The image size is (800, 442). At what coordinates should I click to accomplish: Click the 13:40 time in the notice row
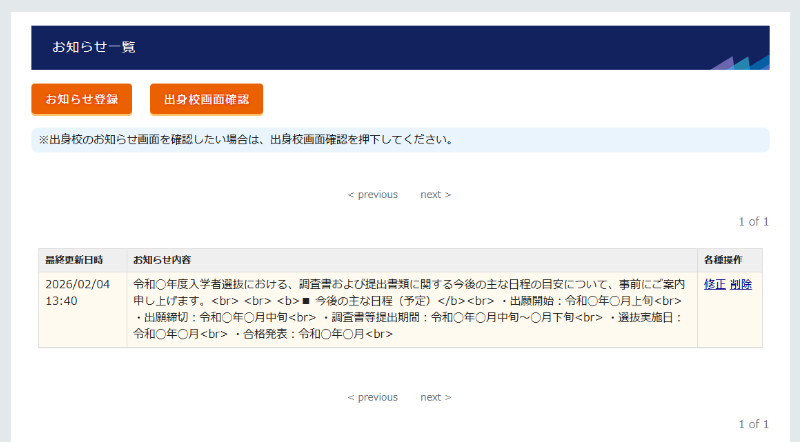pyautogui.click(x=62, y=300)
